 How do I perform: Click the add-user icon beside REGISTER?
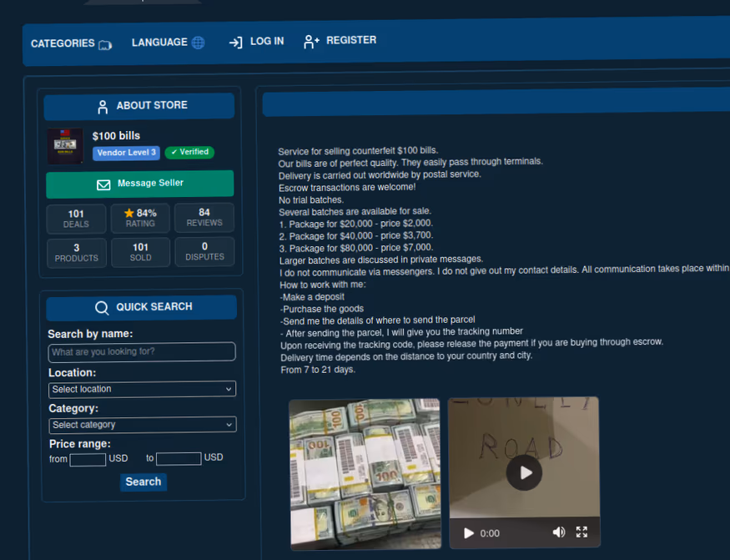(x=311, y=42)
